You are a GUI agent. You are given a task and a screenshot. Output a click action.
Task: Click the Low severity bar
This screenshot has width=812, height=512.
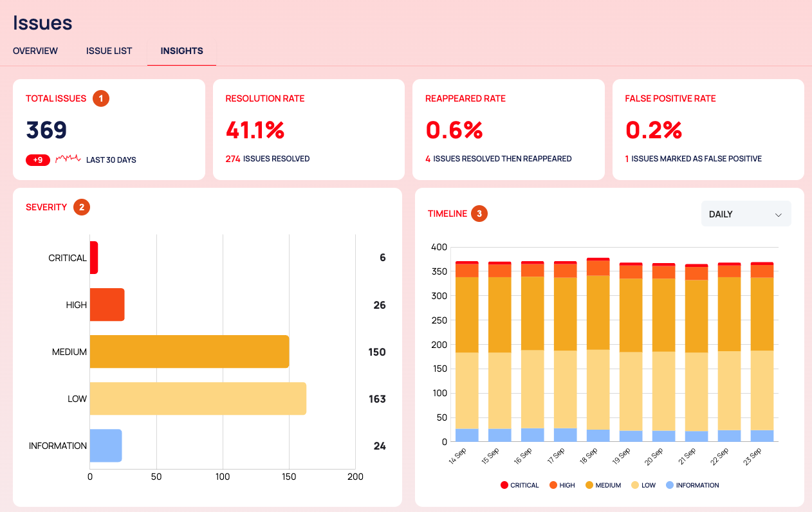[x=198, y=399]
